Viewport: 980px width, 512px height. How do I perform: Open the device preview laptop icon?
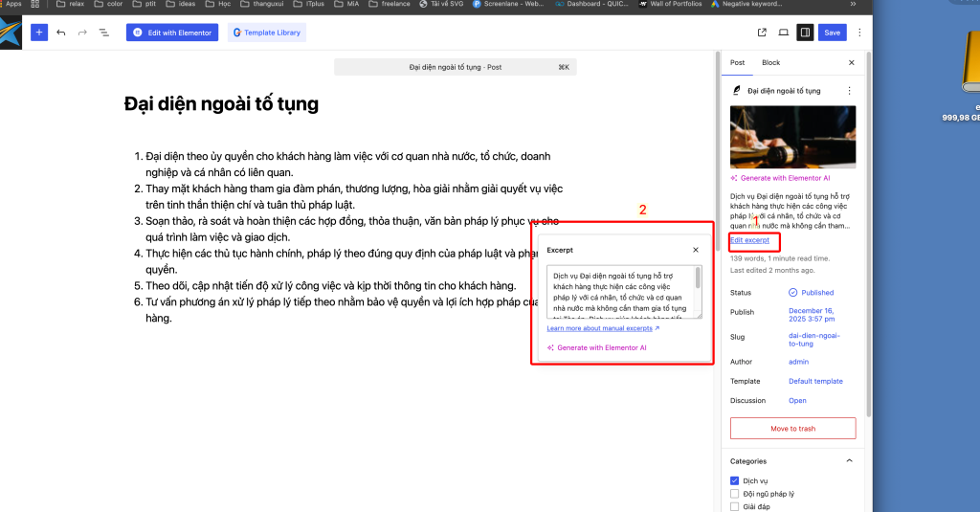point(784,33)
